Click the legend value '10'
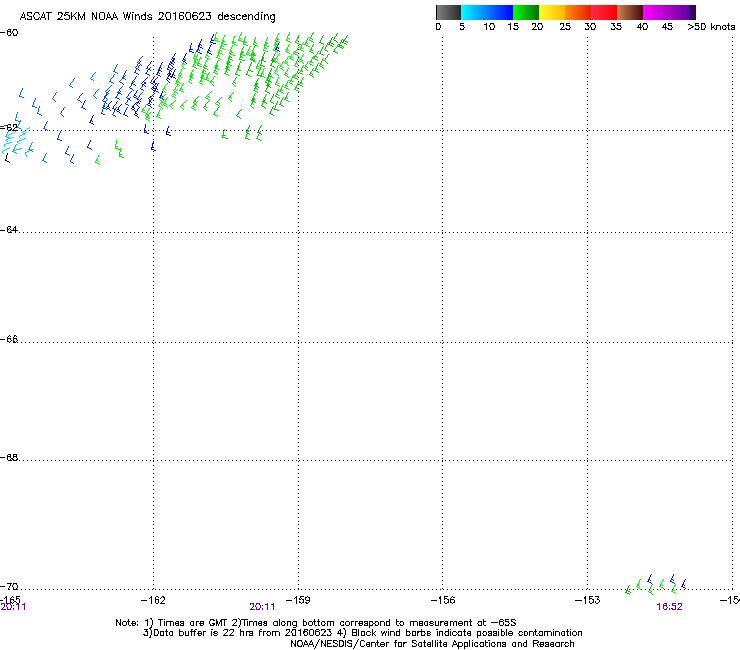This screenshot has height=650, width=740. click(x=489, y=27)
